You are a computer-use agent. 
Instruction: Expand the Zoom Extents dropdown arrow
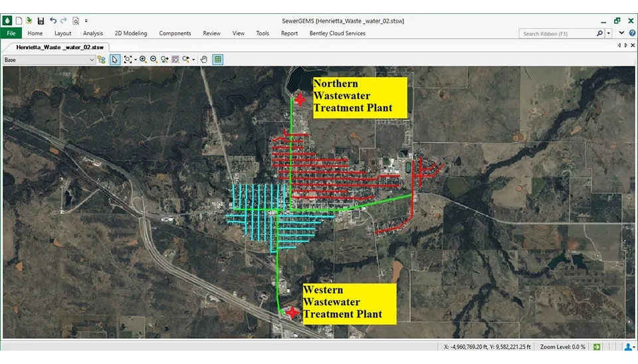tap(135, 59)
